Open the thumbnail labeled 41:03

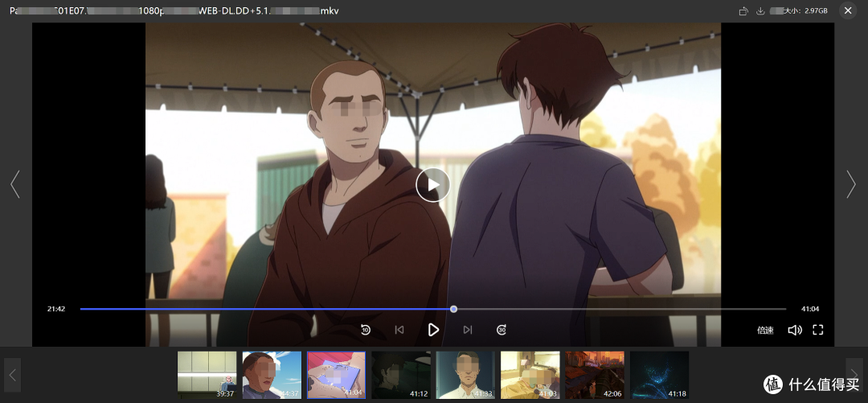tap(530, 375)
